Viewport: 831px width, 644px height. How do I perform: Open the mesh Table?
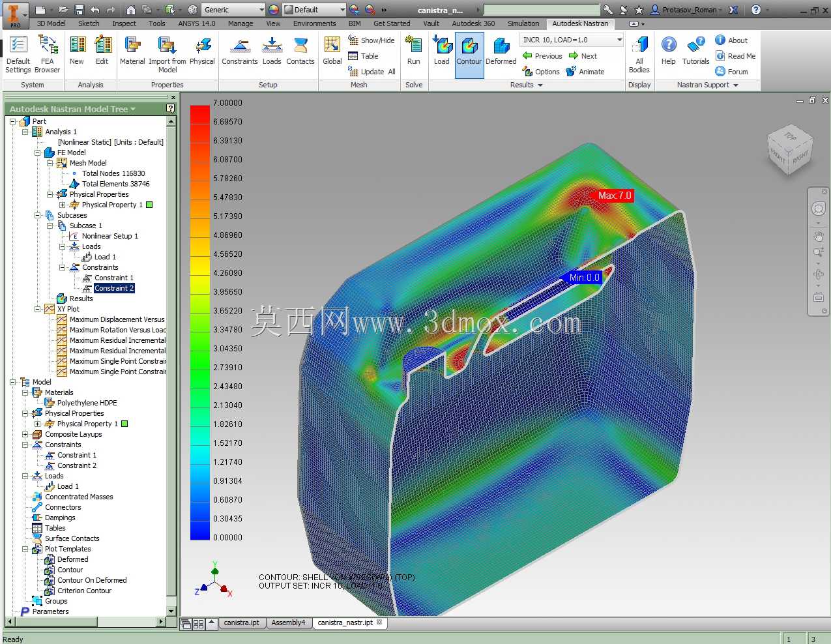pos(363,56)
